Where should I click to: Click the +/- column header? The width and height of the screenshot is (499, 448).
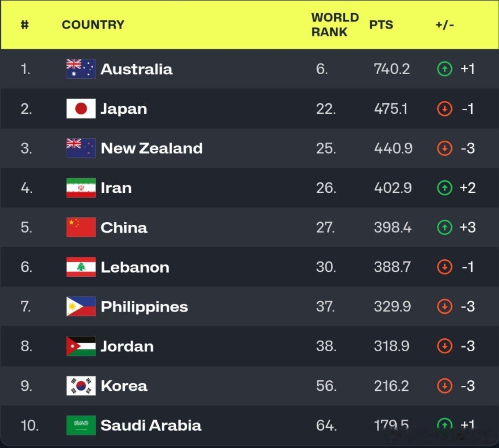[444, 24]
